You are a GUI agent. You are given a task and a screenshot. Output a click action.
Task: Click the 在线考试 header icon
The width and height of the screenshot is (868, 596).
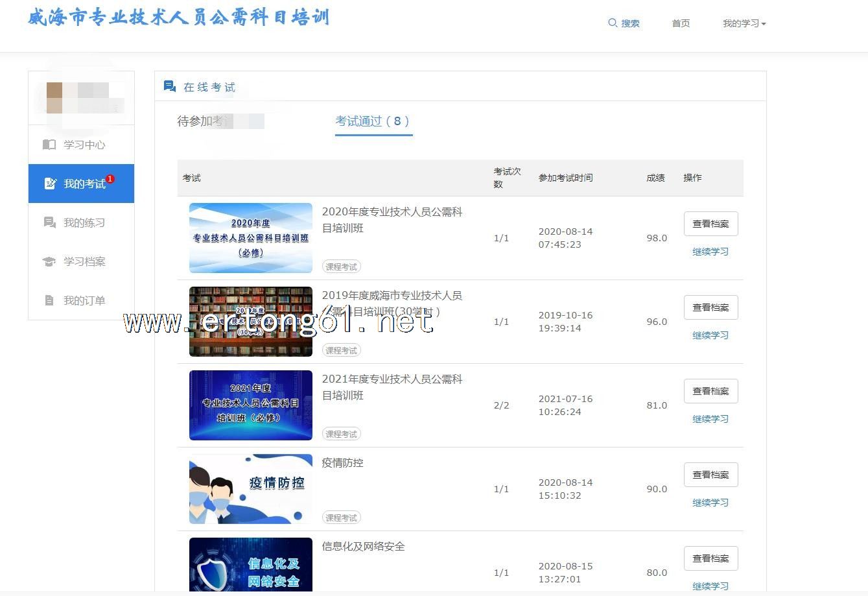(170, 86)
